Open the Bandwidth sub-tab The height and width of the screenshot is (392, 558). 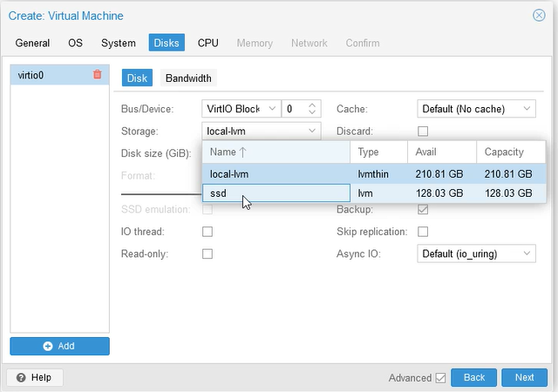[x=188, y=78]
